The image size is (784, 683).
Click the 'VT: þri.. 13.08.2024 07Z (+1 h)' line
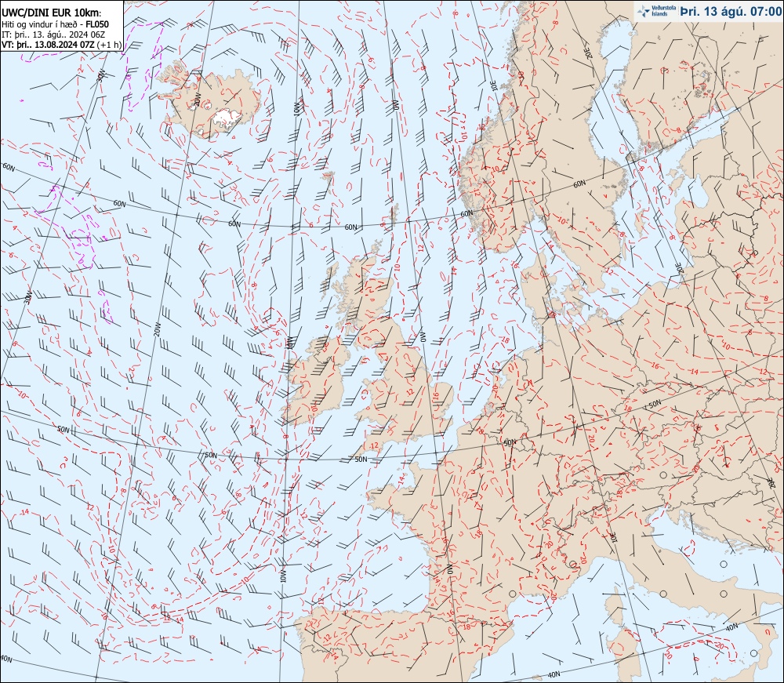(61, 44)
